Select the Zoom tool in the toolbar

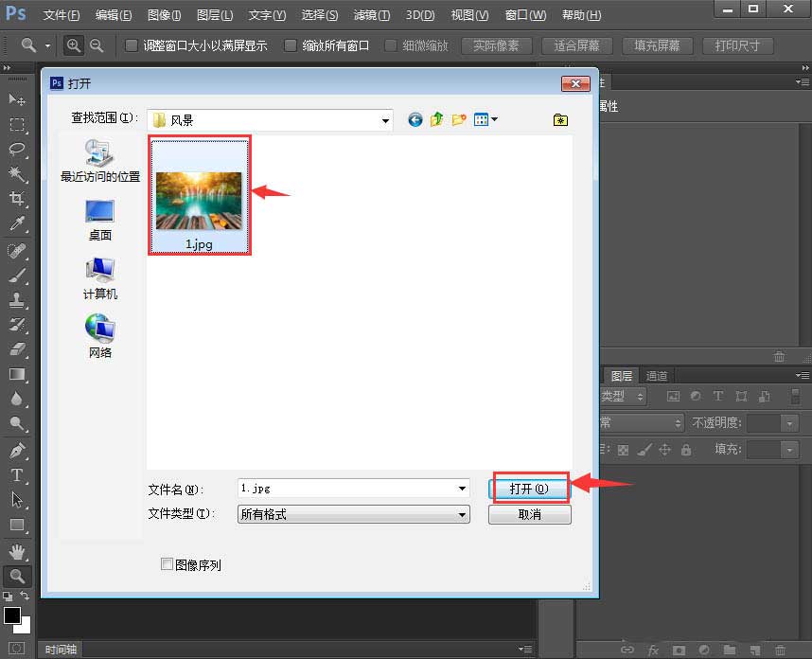17,576
